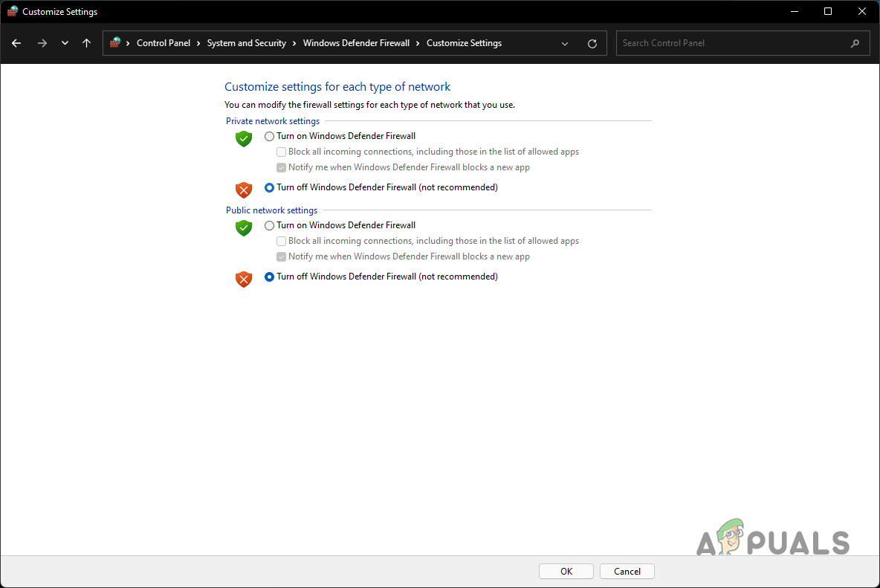This screenshot has width=880, height=588.
Task: Expand chevron after Windows Defender Firewall breadcrumb
Action: point(418,43)
